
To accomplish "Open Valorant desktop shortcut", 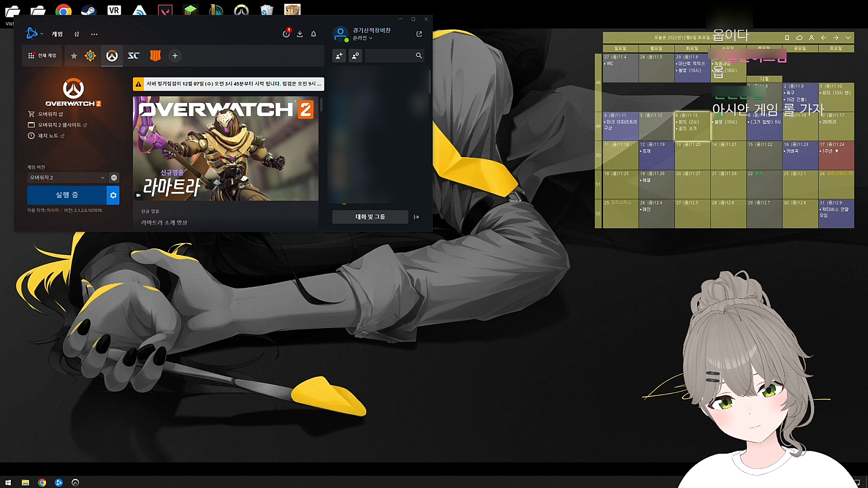I will [165, 11].
